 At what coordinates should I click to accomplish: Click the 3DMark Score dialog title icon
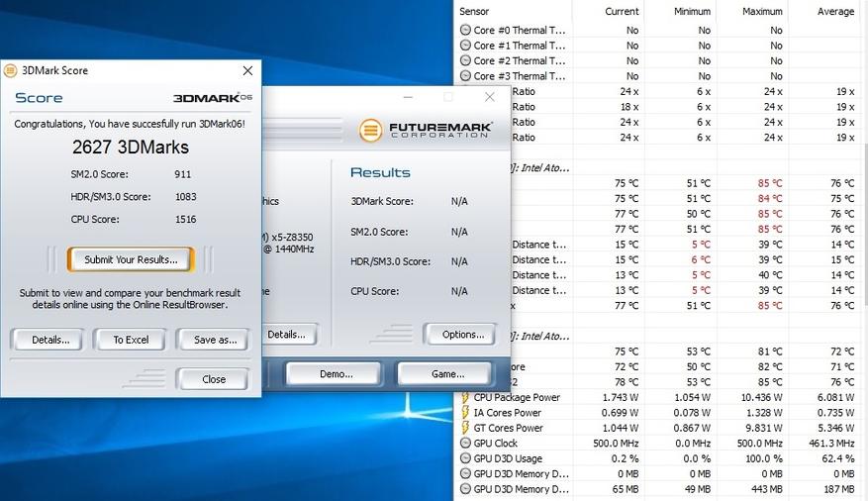coord(11,71)
